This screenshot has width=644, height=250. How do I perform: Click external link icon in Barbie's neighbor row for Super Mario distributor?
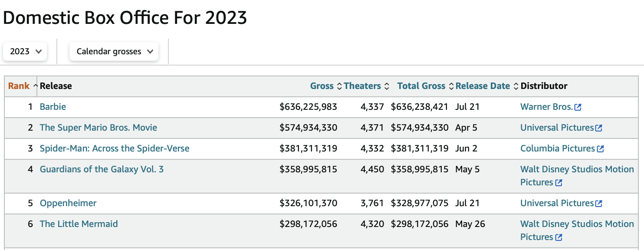pos(599,128)
